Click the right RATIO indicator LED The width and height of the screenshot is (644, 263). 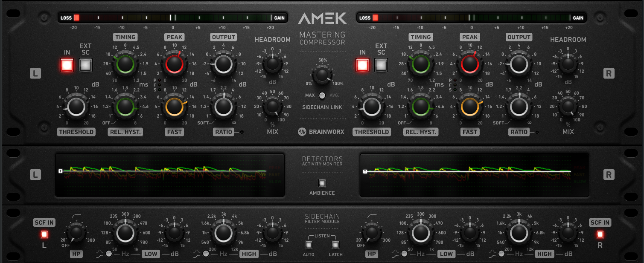click(x=537, y=132)
